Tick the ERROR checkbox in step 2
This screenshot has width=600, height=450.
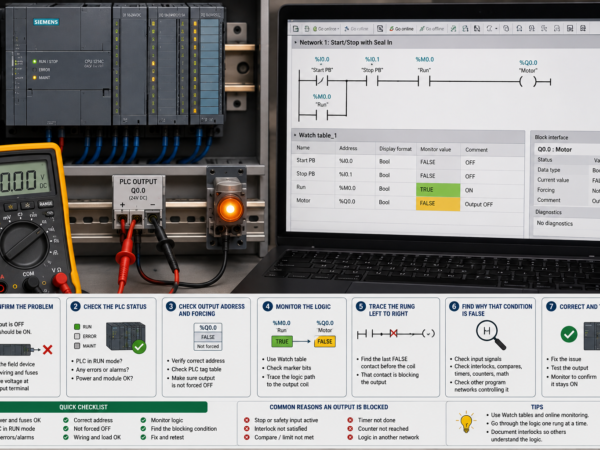point(77,336)
